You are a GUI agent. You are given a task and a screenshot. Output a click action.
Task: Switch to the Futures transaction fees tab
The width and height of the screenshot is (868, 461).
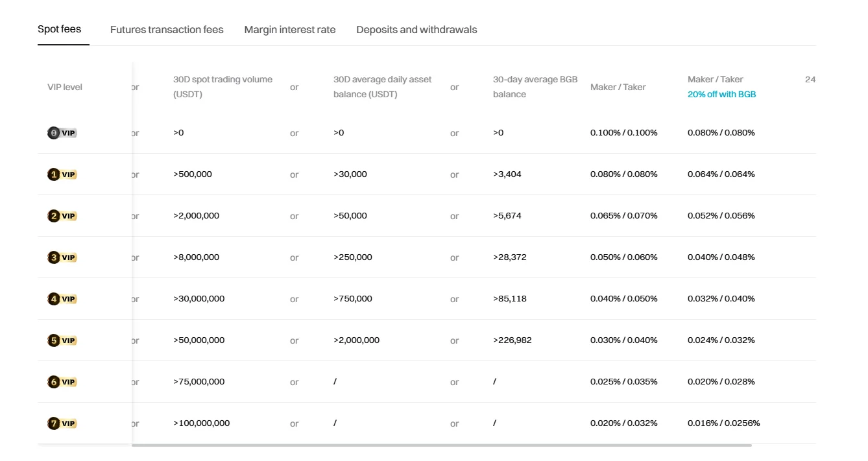pyautogui.click(x=167, y=29)
